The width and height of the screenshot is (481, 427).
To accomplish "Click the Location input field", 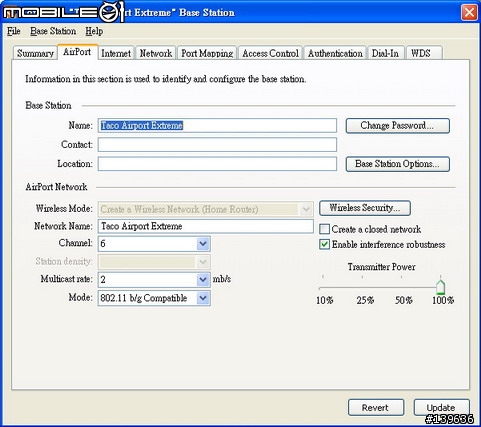I will tap(217, 164).
